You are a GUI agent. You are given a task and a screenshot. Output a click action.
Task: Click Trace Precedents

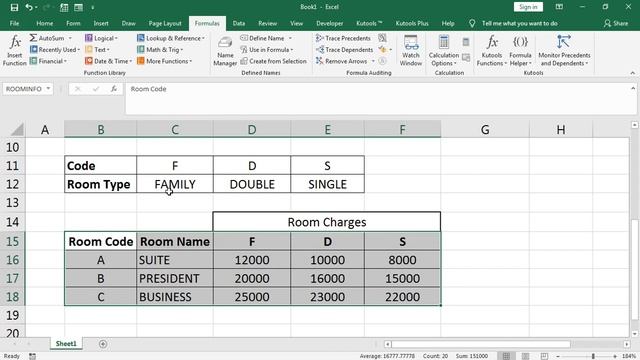(x=343, y=38)
